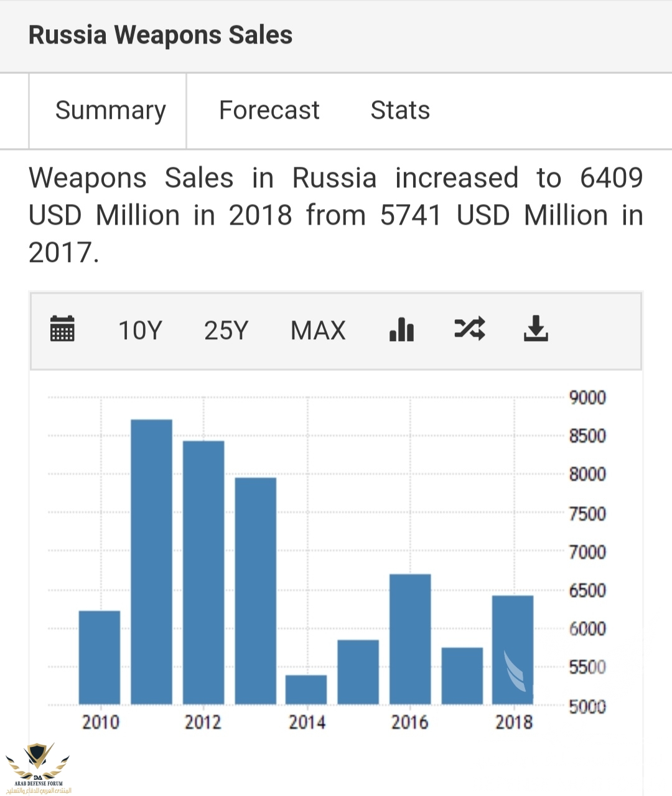The height and width of the screenshot is (796, 672).
Task: Click the 2010 bar
Action: [100, 657]
